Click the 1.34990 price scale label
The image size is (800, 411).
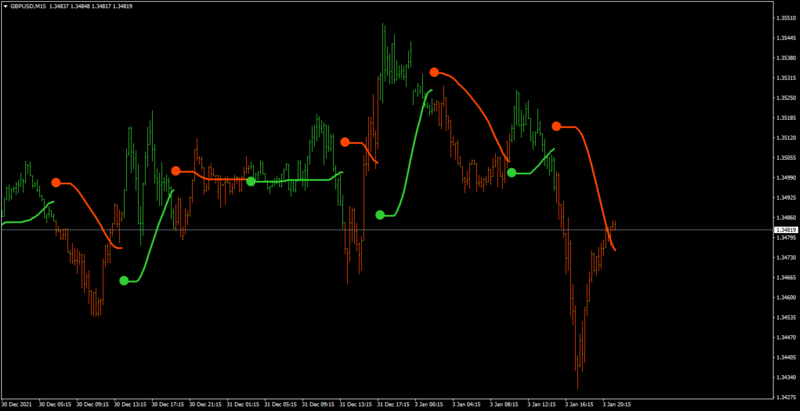[x=786, y=178]
